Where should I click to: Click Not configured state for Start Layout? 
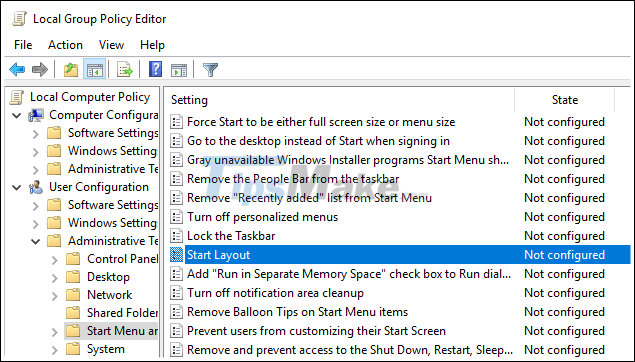point(564,255)
